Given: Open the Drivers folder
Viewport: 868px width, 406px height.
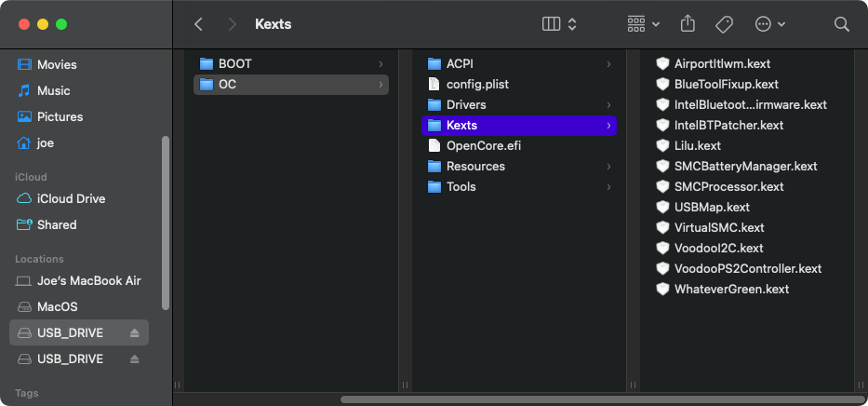Looking at the screenshot, I should click(x=519, y=104).
